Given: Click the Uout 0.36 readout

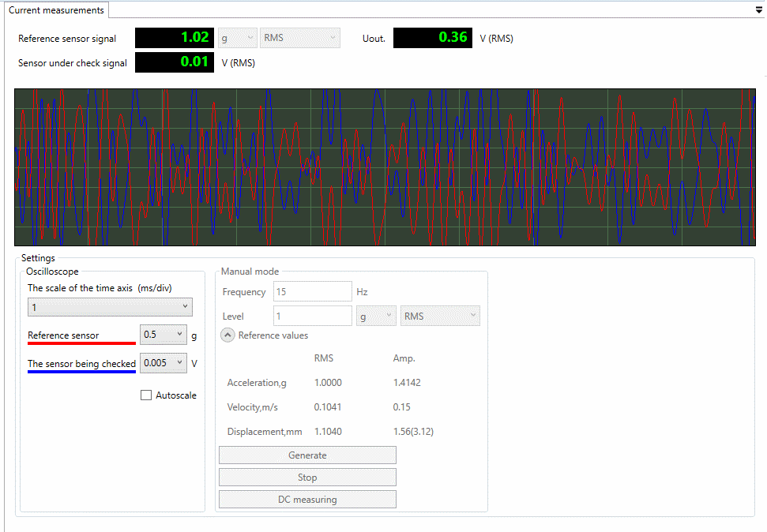Looking at the screenshot, I should [x=433, y=38].
